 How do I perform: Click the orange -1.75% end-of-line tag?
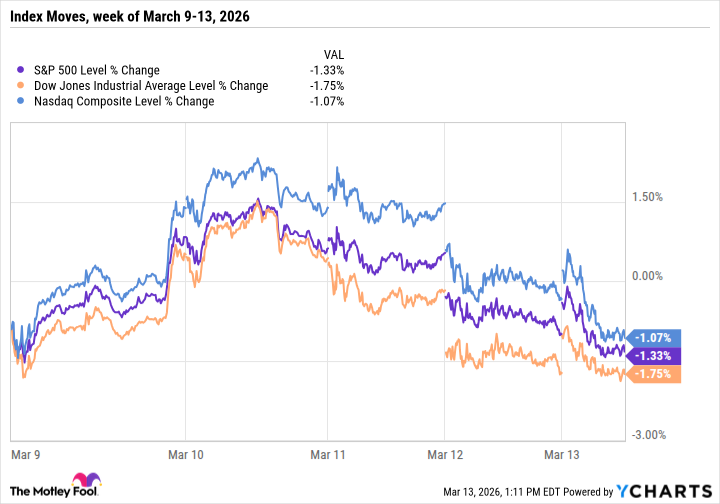tap(656, 374)
